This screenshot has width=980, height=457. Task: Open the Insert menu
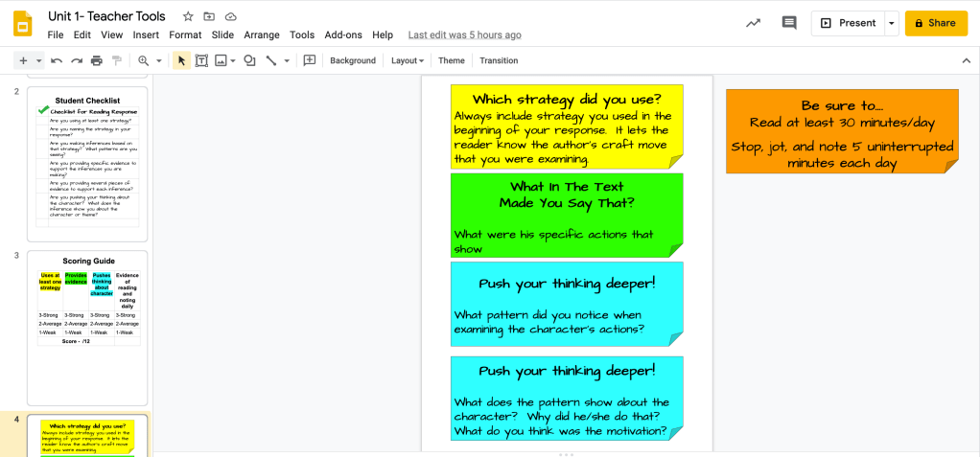point(146,34)
